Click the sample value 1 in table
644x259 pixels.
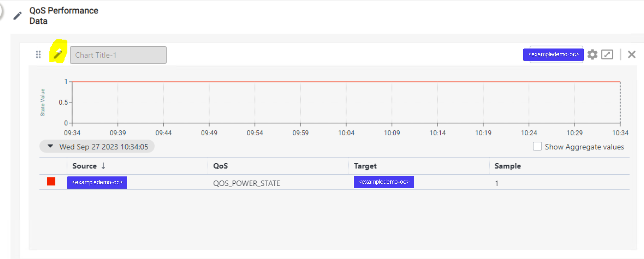pyautogui.click(x=497, y=183)
